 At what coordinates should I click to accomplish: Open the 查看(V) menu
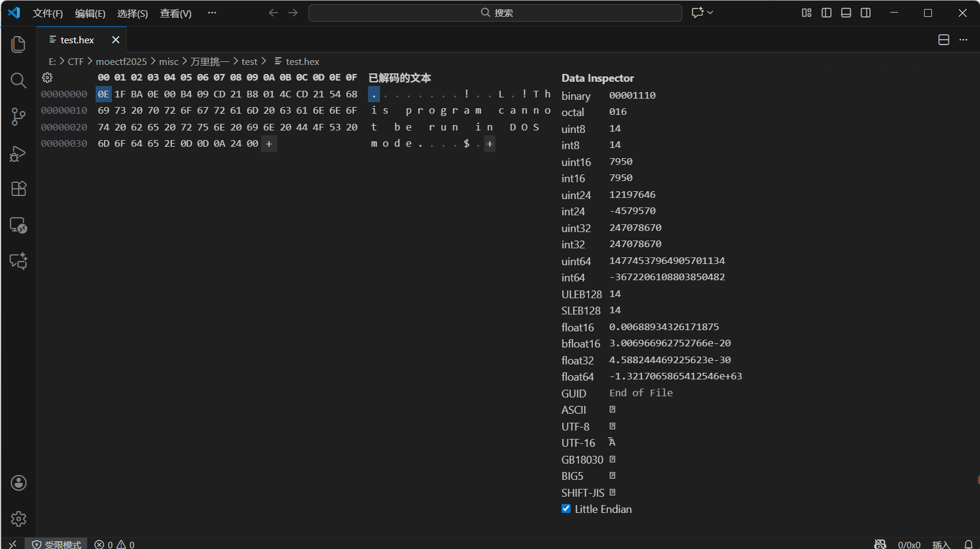coord(175,13)
